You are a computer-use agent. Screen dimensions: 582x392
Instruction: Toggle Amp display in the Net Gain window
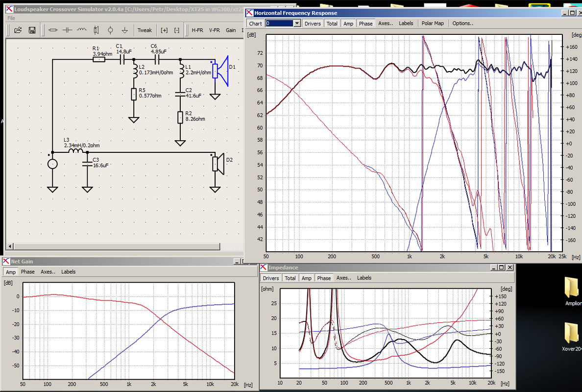tap(11, 272)
